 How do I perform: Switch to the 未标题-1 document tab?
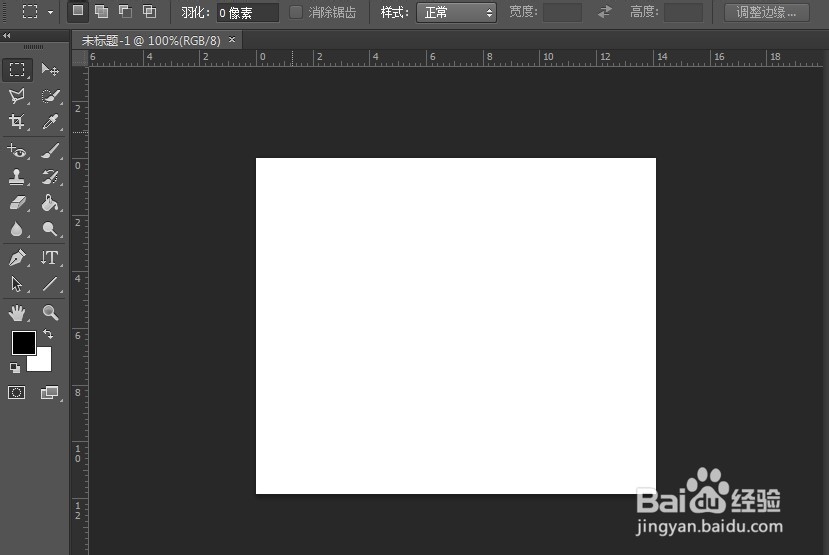(x=151, y=41)
